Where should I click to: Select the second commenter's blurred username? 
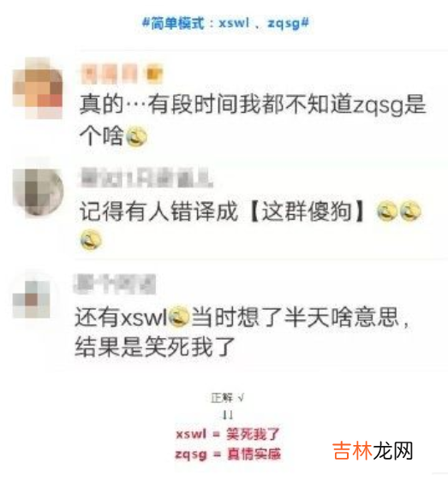[x=146, y=177]
